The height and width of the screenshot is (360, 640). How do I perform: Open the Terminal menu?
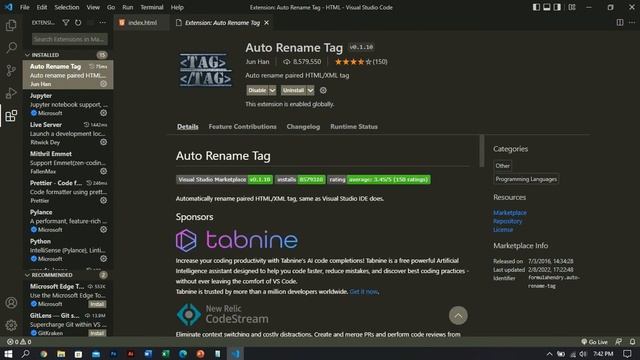point(151,7)
